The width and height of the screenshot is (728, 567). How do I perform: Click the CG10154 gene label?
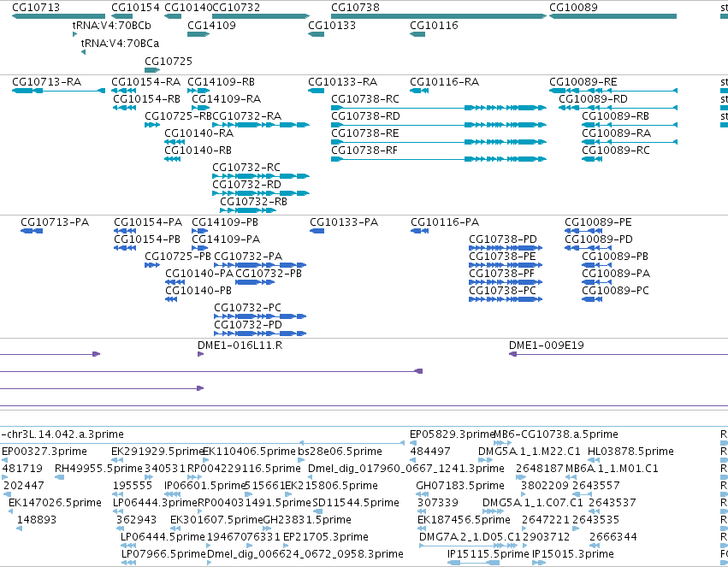(x=135, y=8)
